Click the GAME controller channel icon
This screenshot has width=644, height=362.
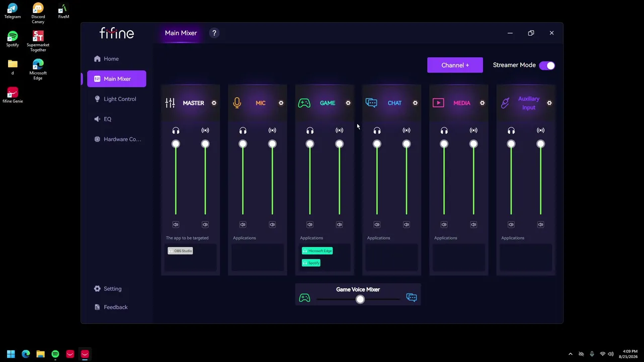pos(304,103)
